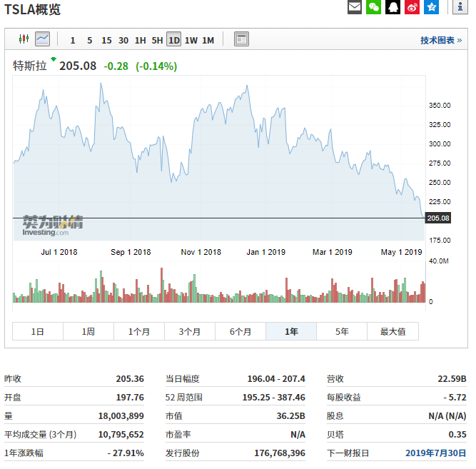Click the 开盘 value 197.76
The image size is (476, 469).
(130, 398)
